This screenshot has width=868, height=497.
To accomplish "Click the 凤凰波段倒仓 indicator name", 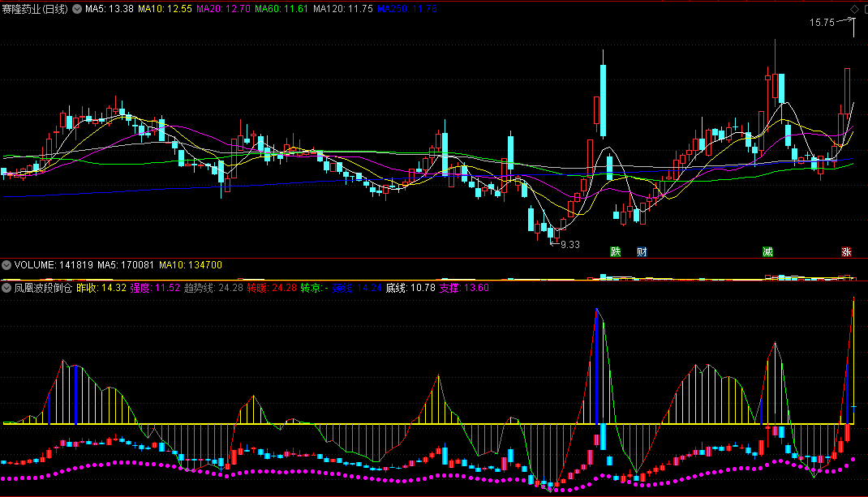I will [43, 288].
